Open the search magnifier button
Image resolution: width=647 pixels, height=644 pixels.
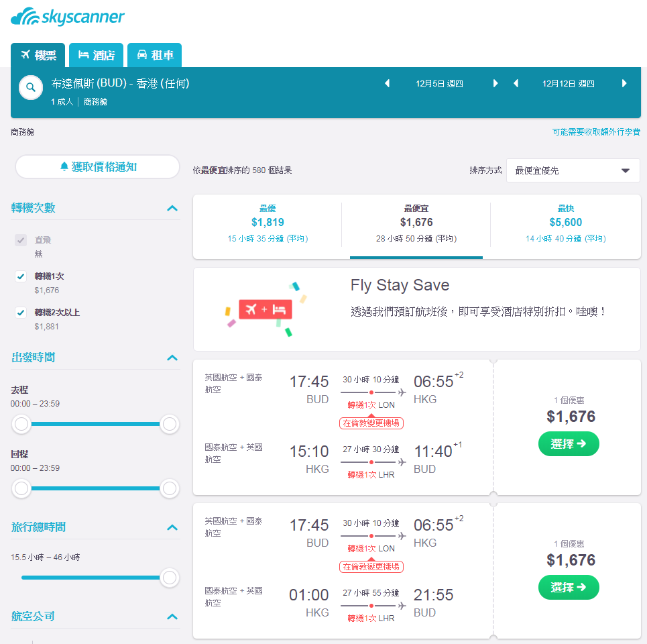pos(31,87)
